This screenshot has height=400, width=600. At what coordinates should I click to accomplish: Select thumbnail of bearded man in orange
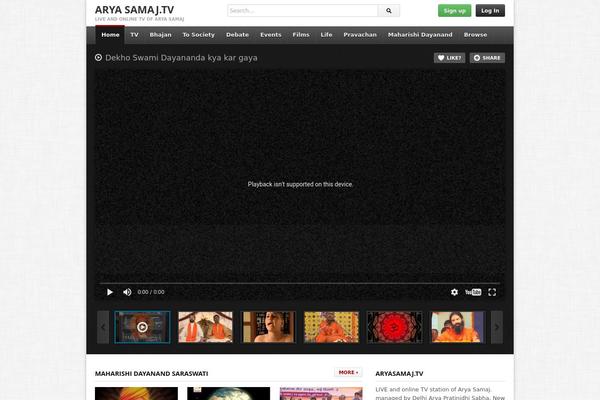click(458, 327)
